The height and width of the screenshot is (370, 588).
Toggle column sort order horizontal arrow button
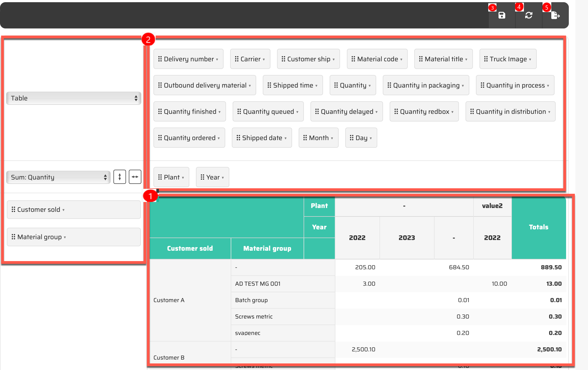[x=135, y=177]
